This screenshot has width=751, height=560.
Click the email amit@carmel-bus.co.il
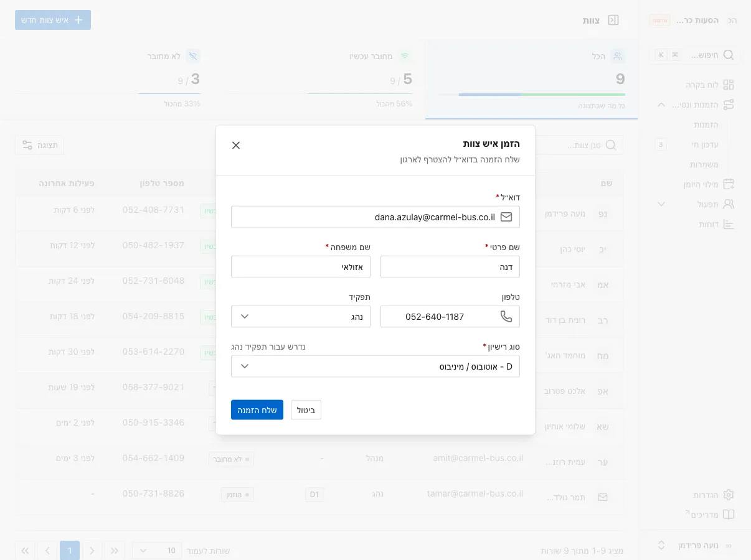(x=478, y=458)
